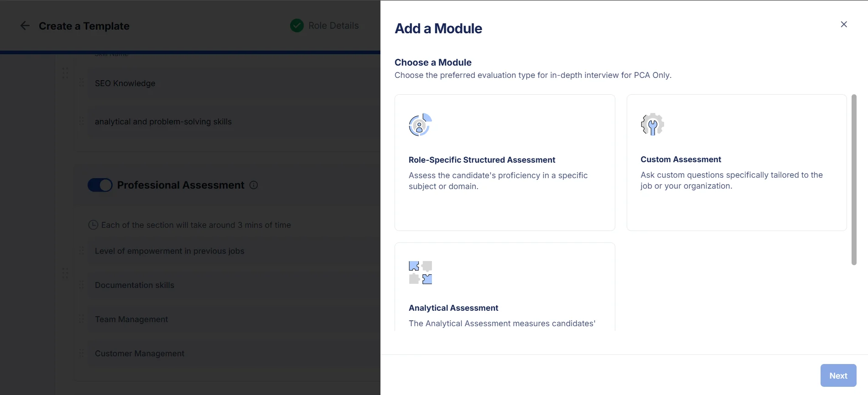Click the Role-Specific Structured Assessment person icon

[x=419, y=125]
